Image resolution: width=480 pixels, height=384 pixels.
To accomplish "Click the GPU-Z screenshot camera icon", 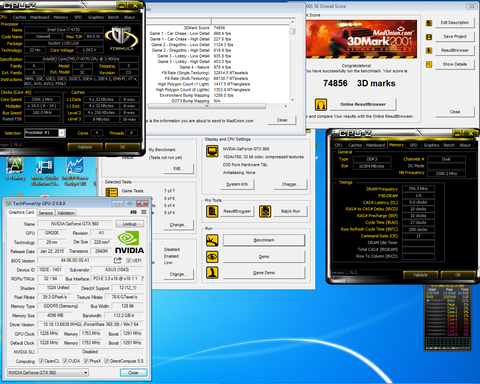I will point(133,212).
